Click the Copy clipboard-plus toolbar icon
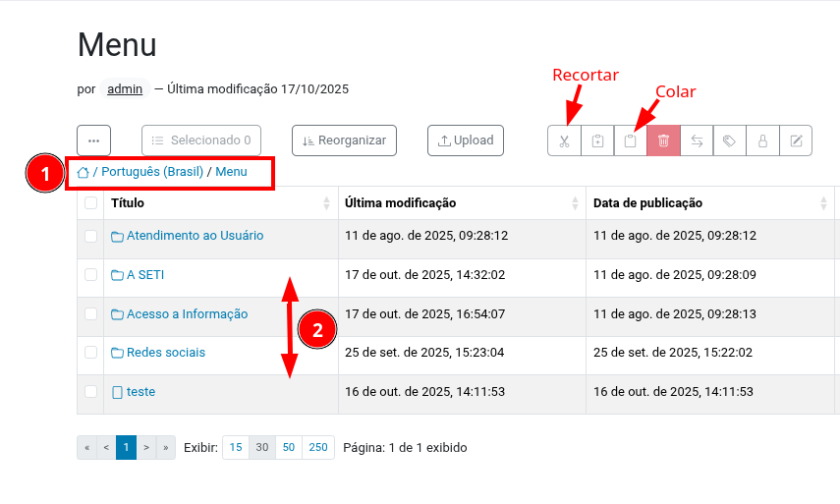 (x=597, y=140)
